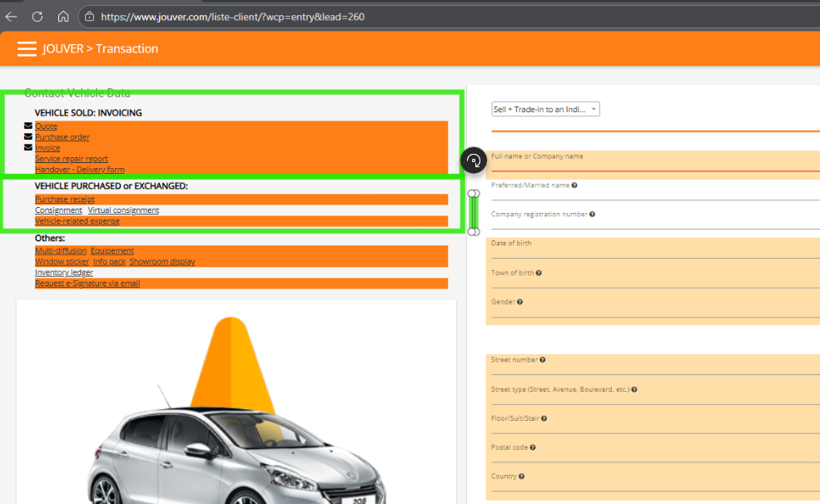Show help icon for Town of birth

[x=539, y=273]
